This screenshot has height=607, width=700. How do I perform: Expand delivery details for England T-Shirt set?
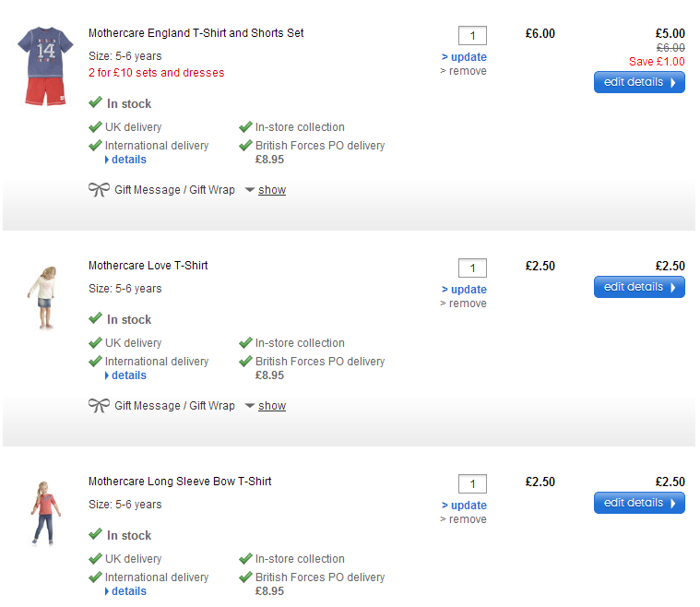click(128, 160)
